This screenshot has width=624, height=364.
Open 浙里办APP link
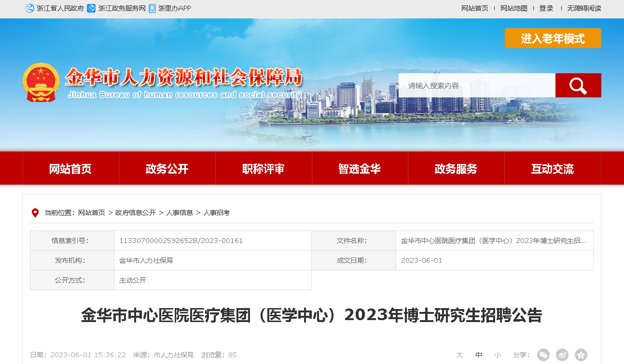pos(175,8)
